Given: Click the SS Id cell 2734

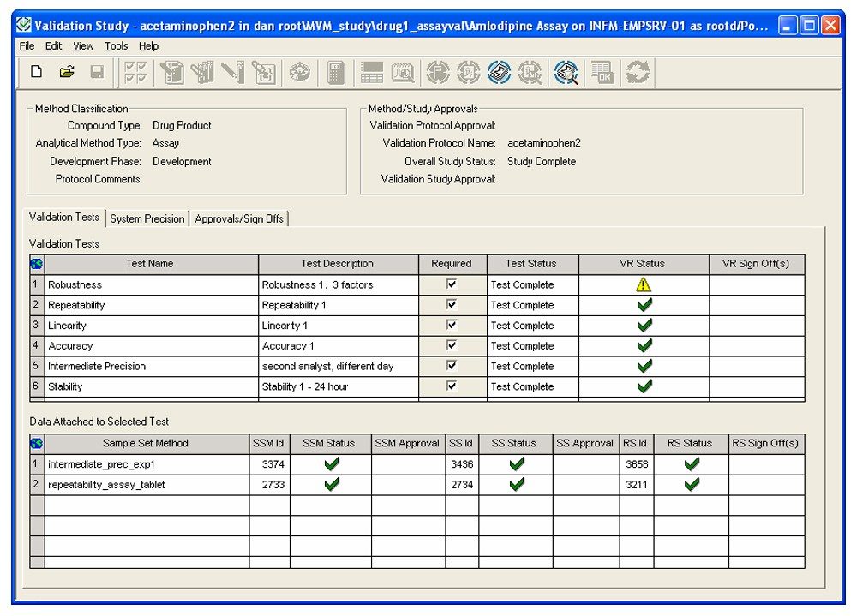Looking at the screenshot, I should (x=462, y=485).
